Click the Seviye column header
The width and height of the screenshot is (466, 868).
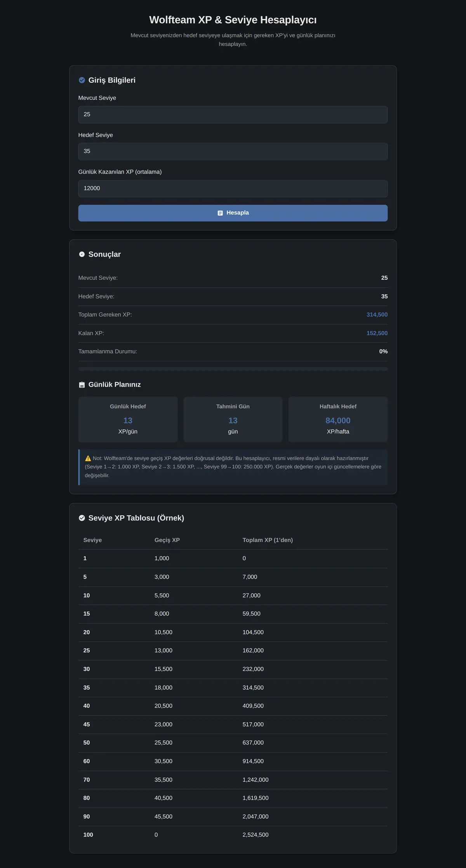92,540
